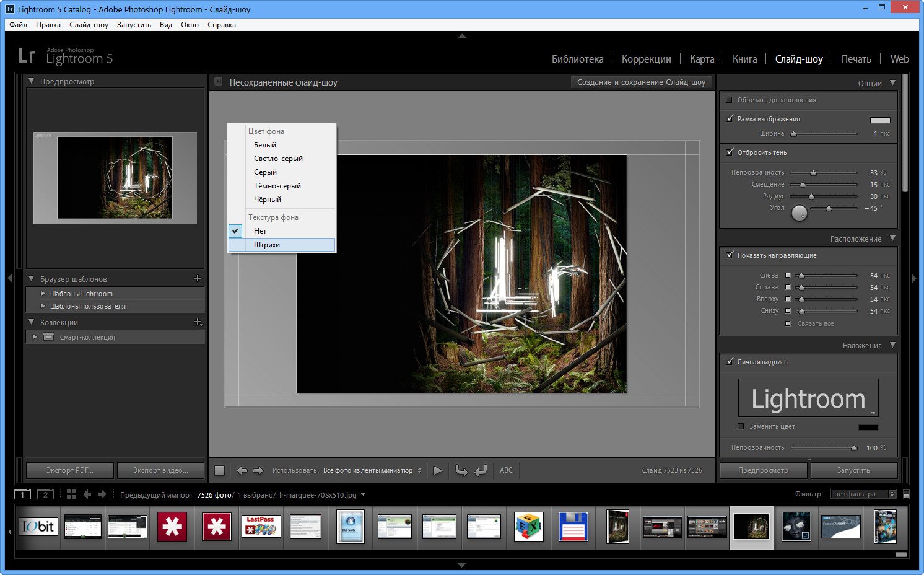Open the image frame color swatch

(880, 120)
